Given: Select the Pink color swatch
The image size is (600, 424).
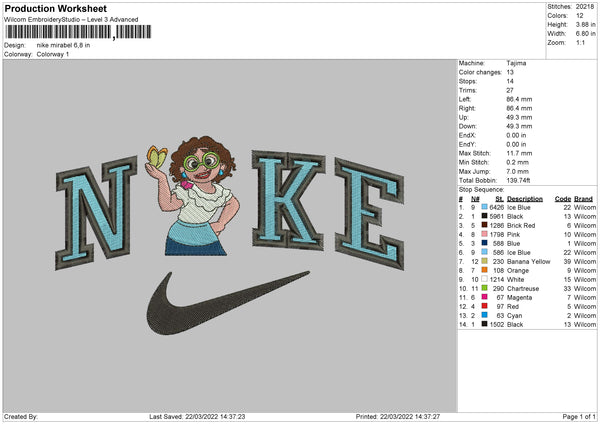Looking at the screenshot, I should coord(484,234).
